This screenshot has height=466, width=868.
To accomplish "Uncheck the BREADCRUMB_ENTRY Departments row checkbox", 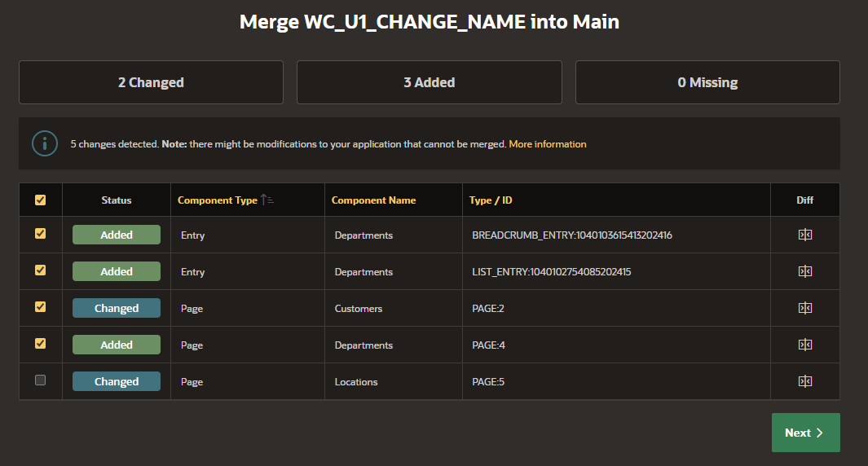I will tap(41, 234).
